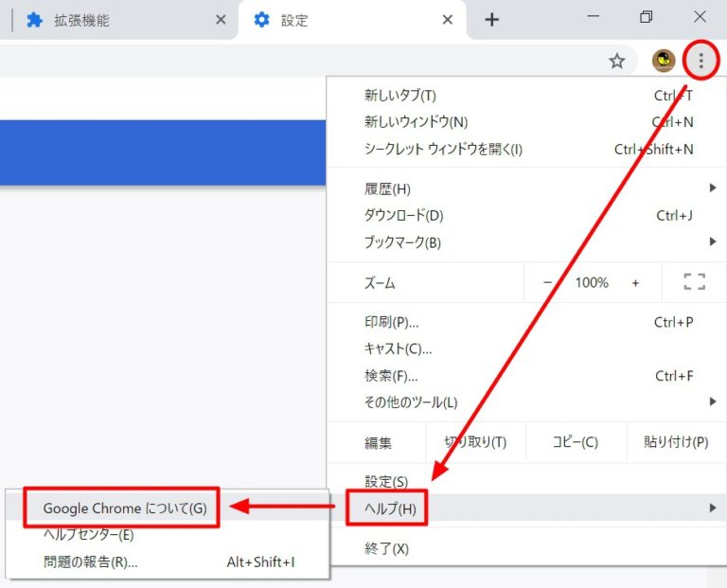727x588 pixels.
Task: Increase zoom with the plus button
Action: coord(635,282)
